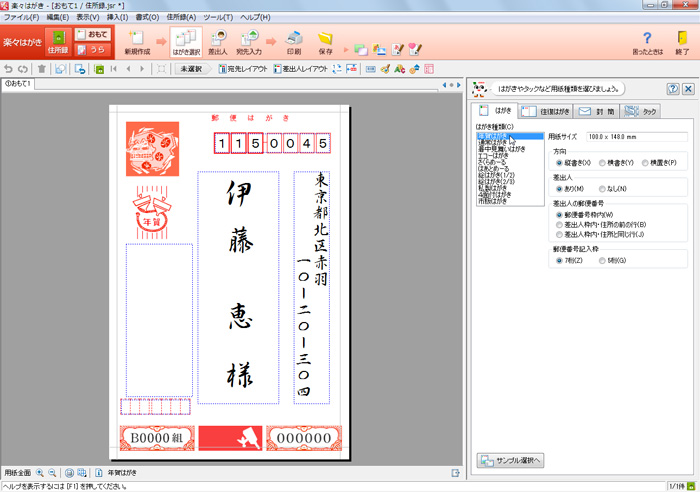This screenshot has height=492, width=700.
Task: Select なし(N) for sender option
Action: tap(606, 188)
